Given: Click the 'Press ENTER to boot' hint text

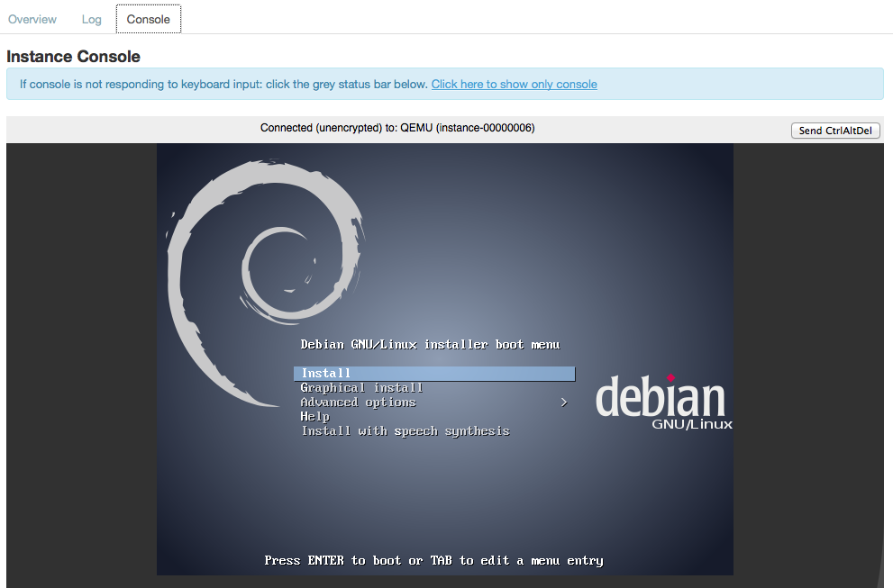Looking at the screenshot, I should pos(433,561).
